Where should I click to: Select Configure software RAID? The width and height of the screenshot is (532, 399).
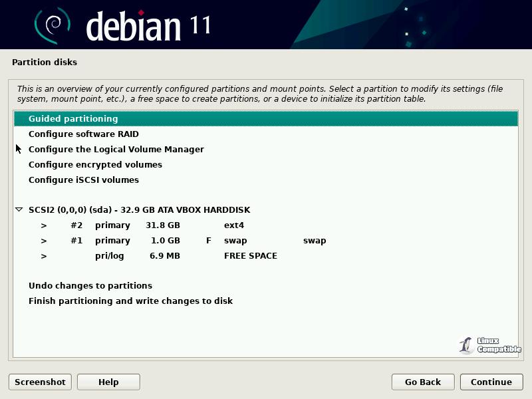coord(83,134)
